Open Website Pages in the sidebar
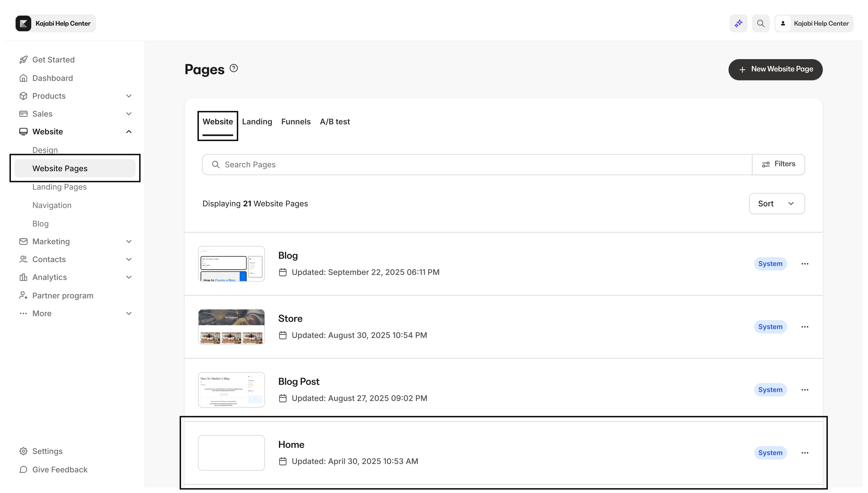 75,168
